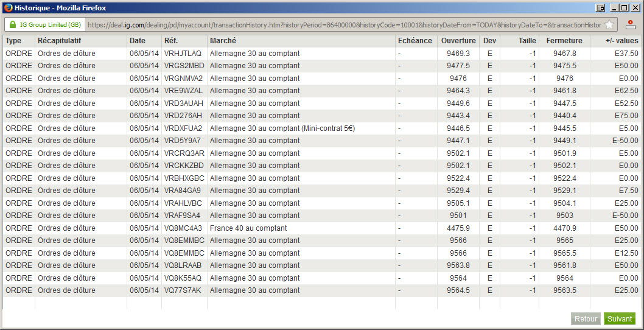
Task: Click opening price 9563.8
Action: (458, 265)
